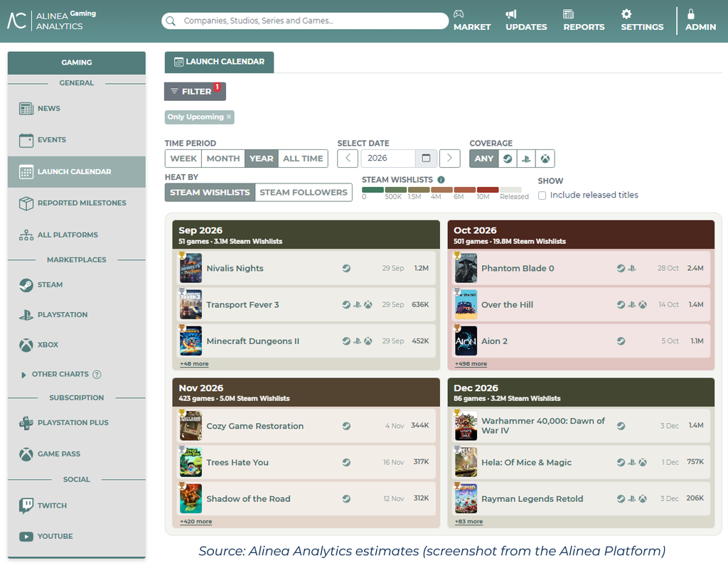
Task: Remove the Only Upcoming filter chip
Action: pos(228,117)
